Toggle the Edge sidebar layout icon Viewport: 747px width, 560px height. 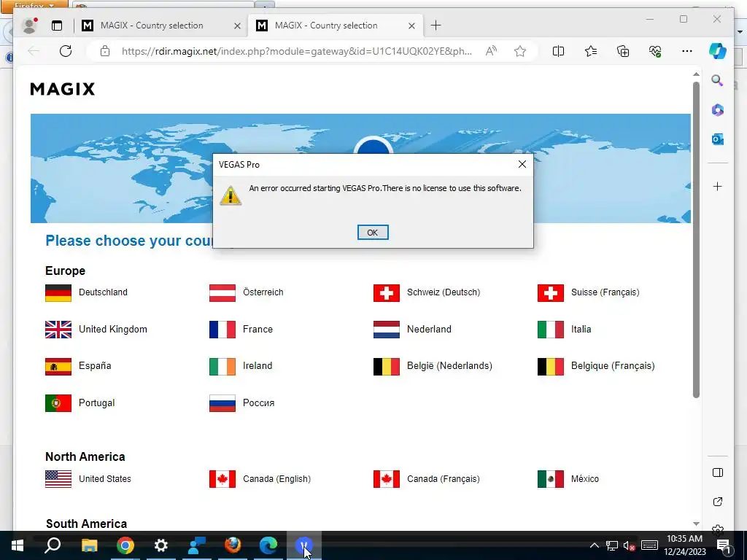[x=718, y=472]
